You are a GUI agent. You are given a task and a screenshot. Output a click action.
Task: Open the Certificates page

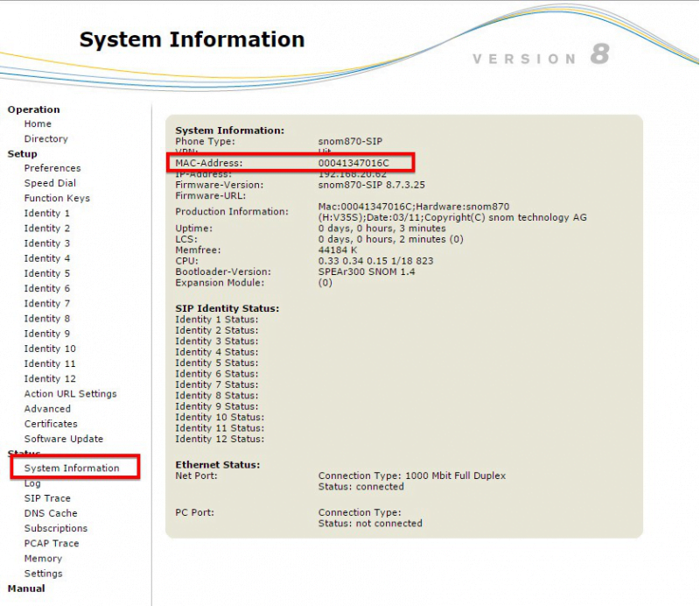coord(51,424)
